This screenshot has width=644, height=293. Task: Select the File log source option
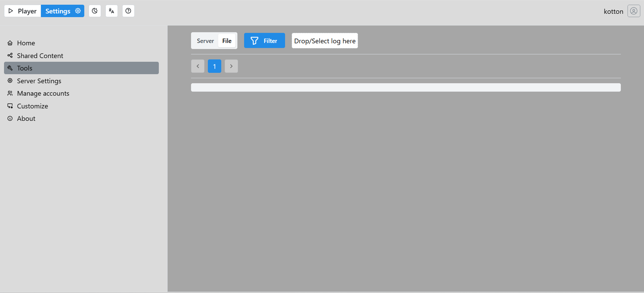227,41
